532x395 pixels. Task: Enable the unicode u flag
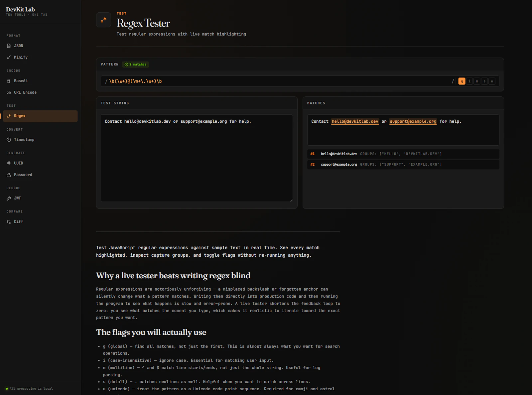tap(492, 81)
